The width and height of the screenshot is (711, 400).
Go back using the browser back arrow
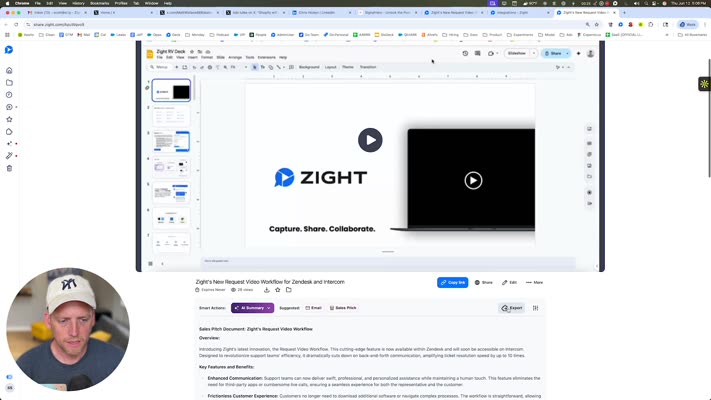point(6,24)
